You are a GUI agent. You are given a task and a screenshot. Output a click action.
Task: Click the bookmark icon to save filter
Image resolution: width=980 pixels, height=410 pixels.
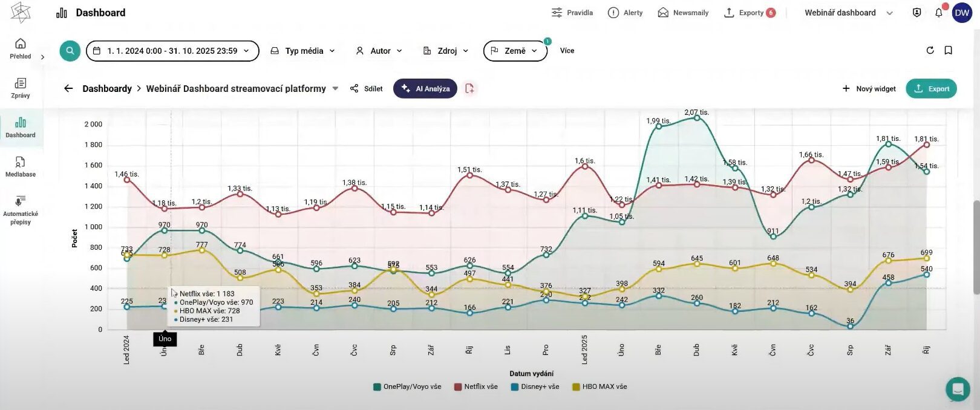click(948, 50)
